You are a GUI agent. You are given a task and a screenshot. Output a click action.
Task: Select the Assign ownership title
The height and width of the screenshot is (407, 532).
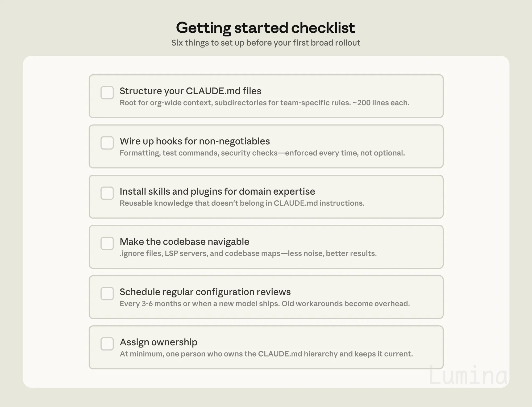[159, 342]
